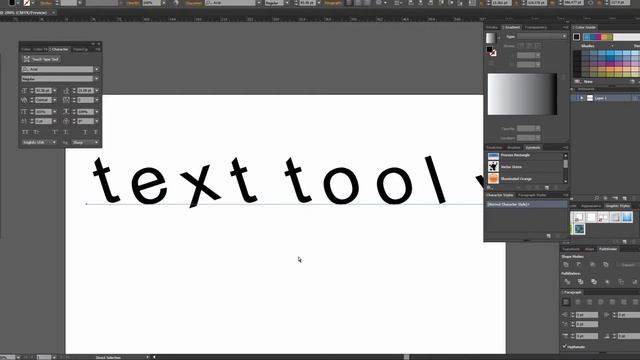The width and height of the screenshot is (640, 360).
Task: Click the Unite shape mode icon
Action: 566,265
